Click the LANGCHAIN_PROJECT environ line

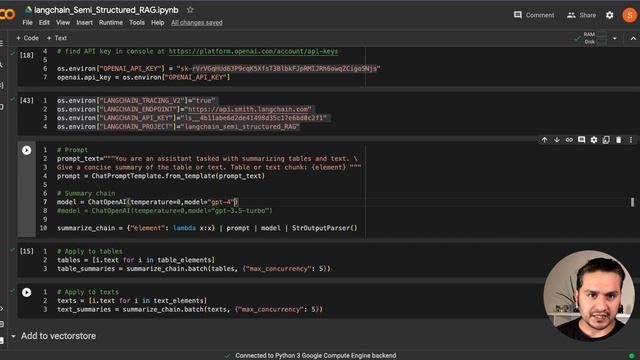[x=178, y=127]
